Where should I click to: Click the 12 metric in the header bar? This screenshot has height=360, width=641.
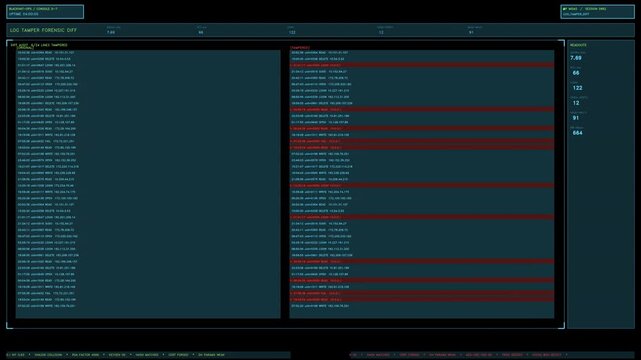pyautogui.click(x=381, y=32)
